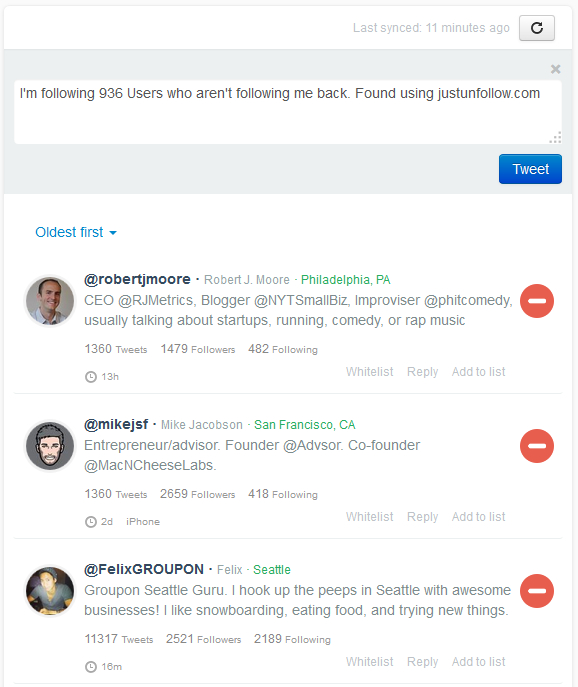
Task: Click the red unfollow icon for @mikejsf
Action: click(537, 446)
